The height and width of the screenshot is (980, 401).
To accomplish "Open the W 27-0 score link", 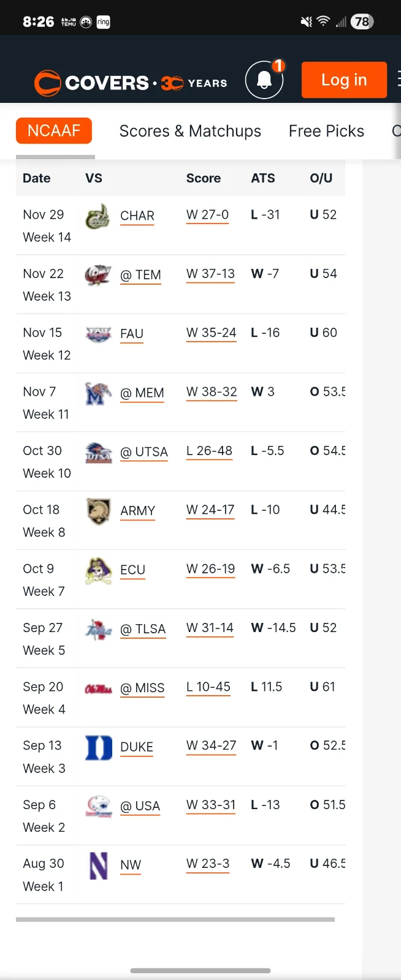I will [x=207, y=215].
